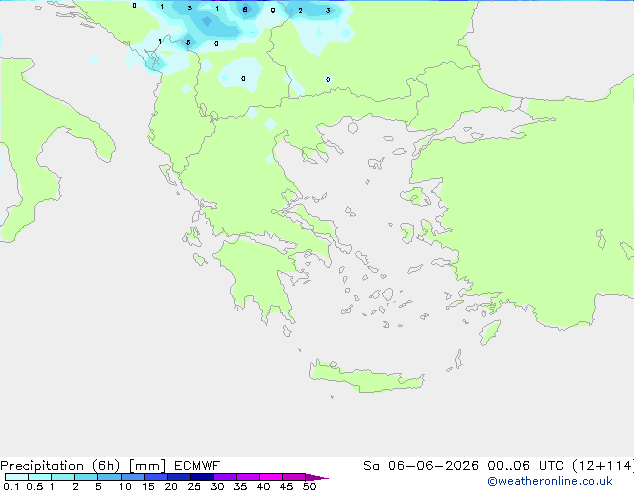Click the Peloponnese peninsula on the map
This screenshot has height=490, width=634.
click(x=259, y=275)
